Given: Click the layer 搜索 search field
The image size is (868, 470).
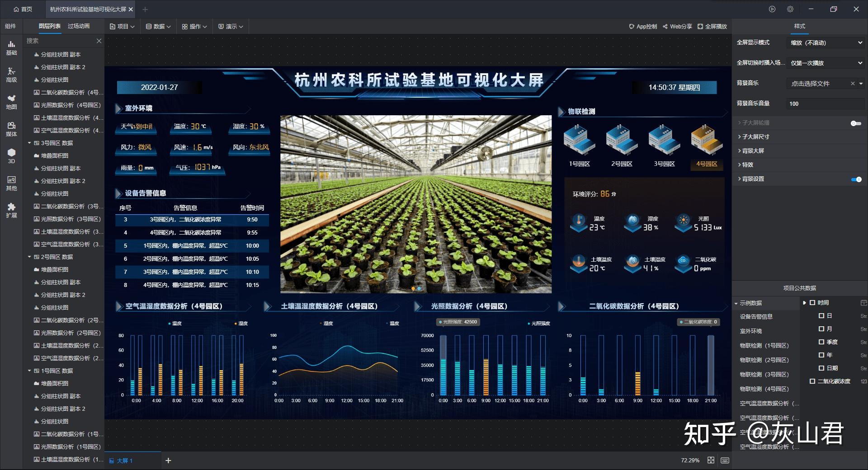Looking at the screenshot, I should (59, 41).
